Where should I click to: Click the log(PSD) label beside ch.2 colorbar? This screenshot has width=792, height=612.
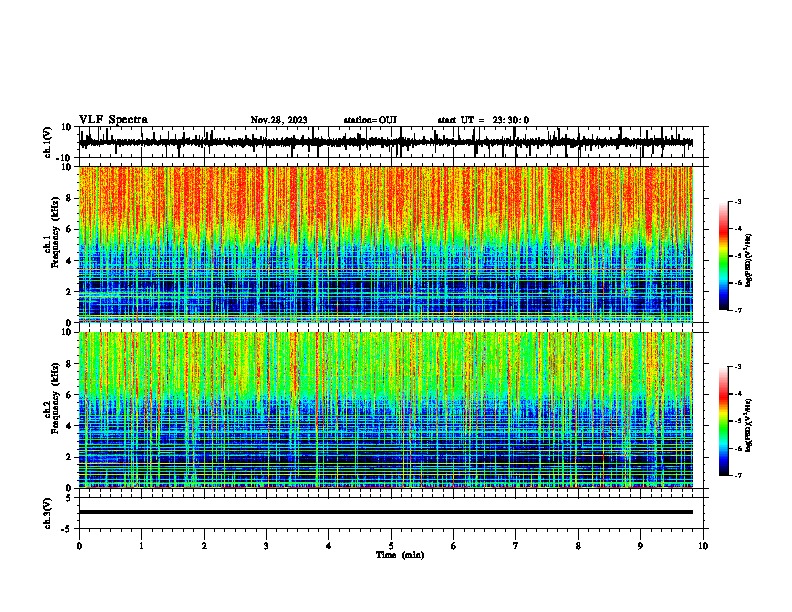pyautogui.click(x=749, y=425)
